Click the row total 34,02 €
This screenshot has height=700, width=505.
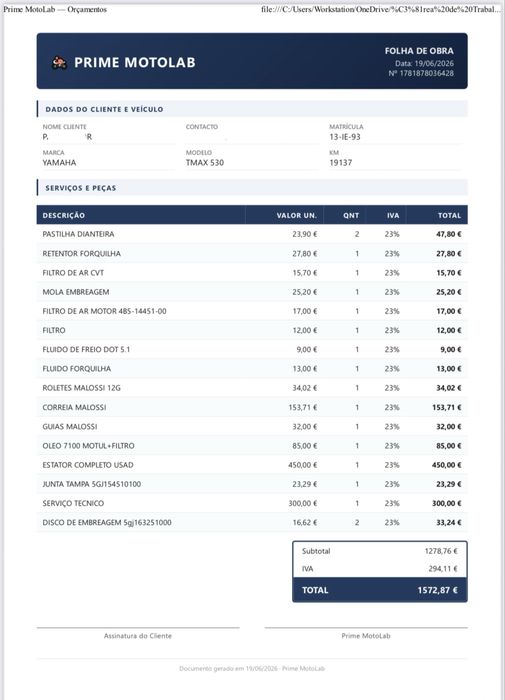(x=449, y=388)
